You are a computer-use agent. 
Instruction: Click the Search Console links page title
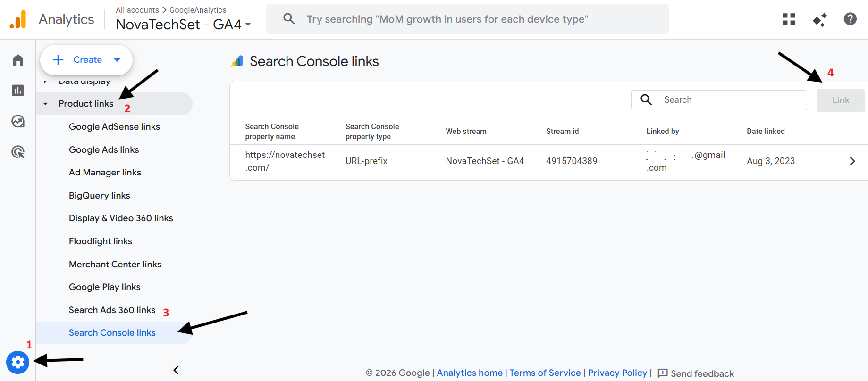click(314, 61)
